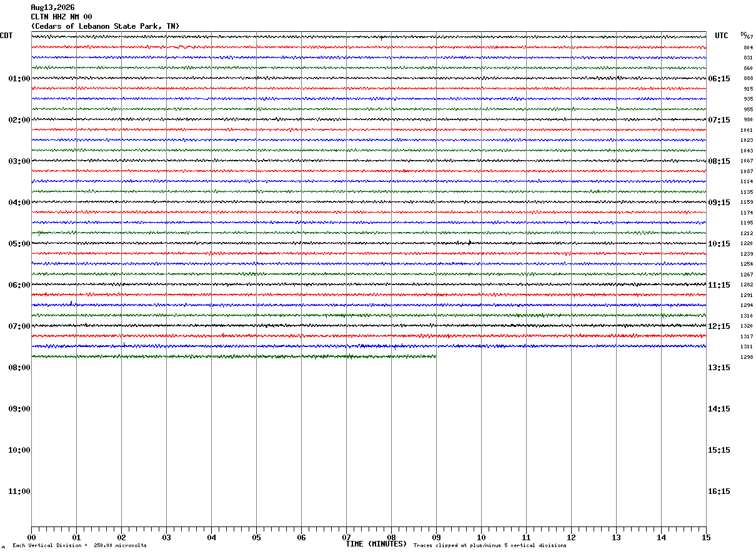Click the '05:00' CDT time label
The image size is (756, 554).
19,244
